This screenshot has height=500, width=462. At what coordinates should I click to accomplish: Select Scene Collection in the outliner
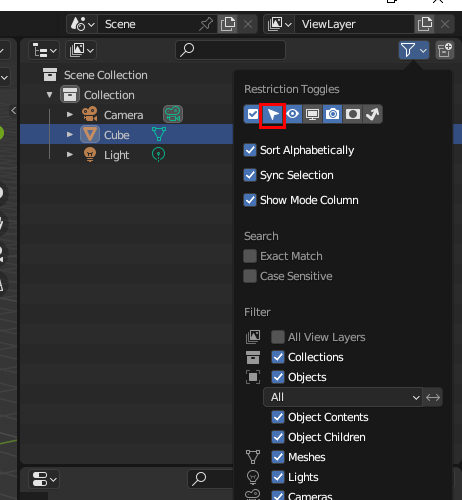(x=106, y=75)
